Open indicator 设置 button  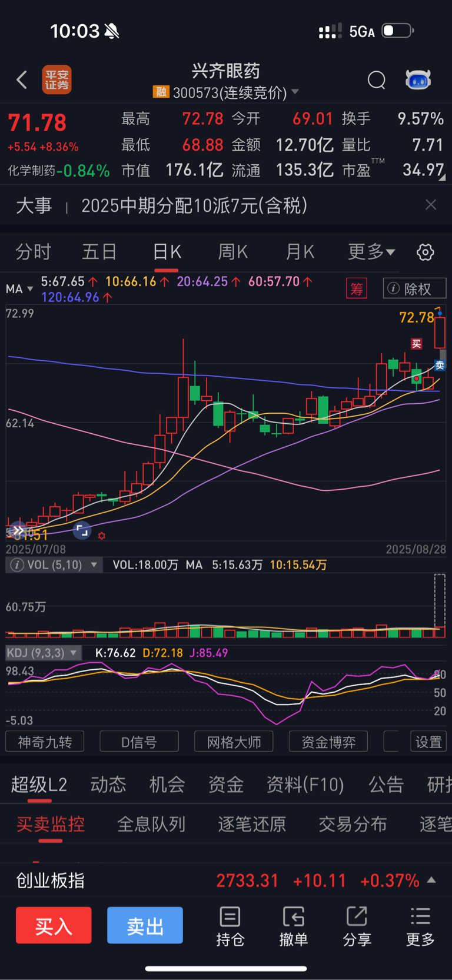[x=428, y=742]
